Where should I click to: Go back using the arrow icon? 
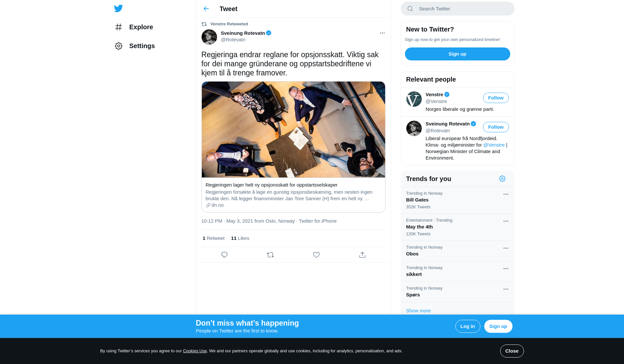pos(206,9)
